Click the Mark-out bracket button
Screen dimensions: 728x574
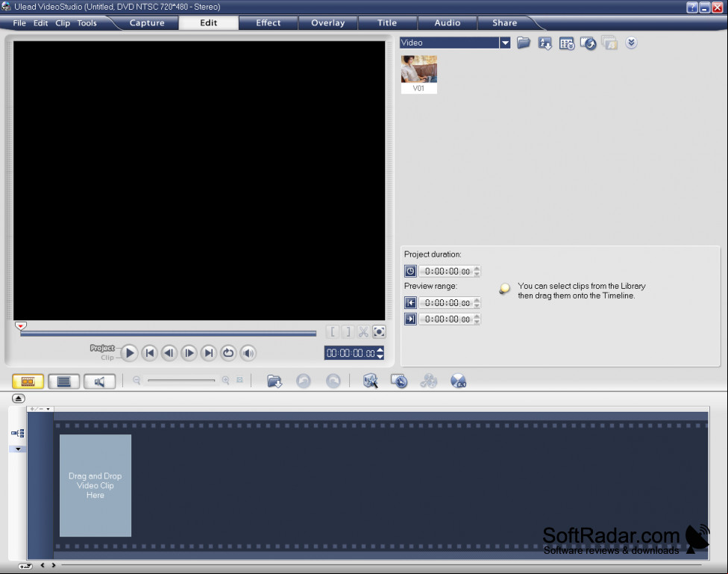coord(348,332)
